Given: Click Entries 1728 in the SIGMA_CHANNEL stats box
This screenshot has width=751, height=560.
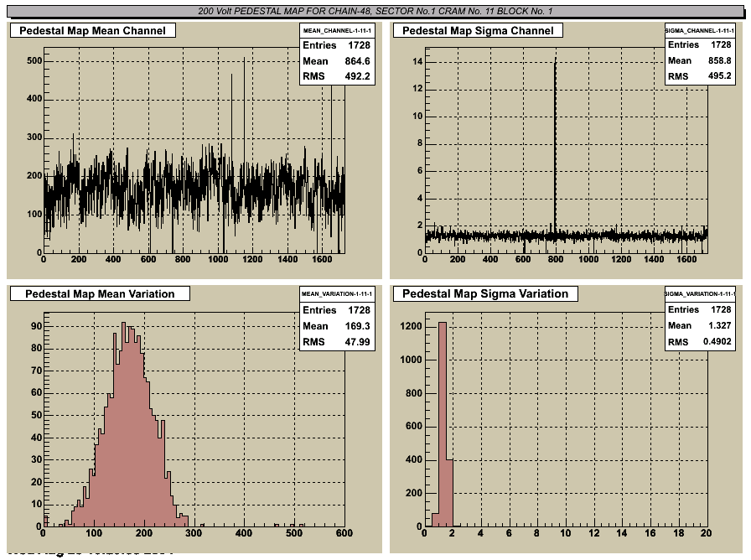Looking at the screenshot, I should 700,45.
